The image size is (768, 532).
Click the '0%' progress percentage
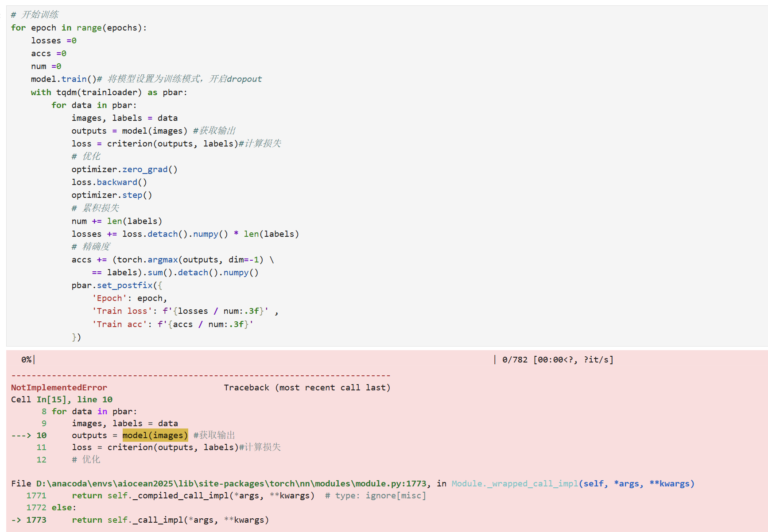(x=26, y=360)
